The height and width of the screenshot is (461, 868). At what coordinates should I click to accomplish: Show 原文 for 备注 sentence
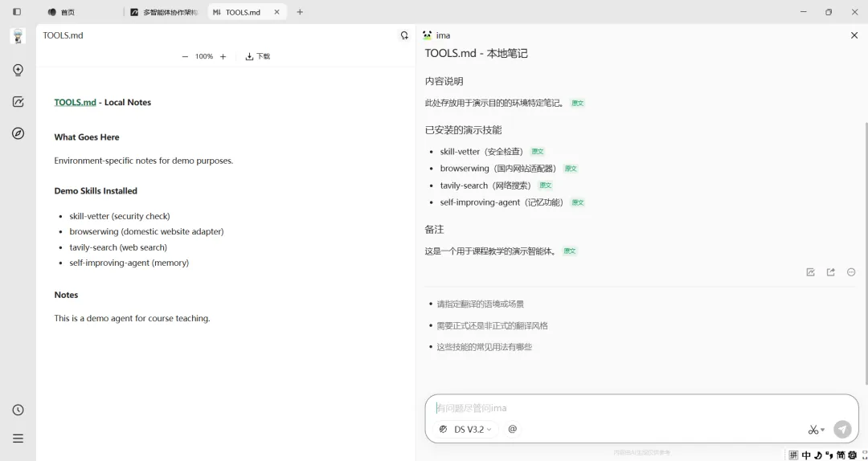pyautogui.click(x=570, y=251)
